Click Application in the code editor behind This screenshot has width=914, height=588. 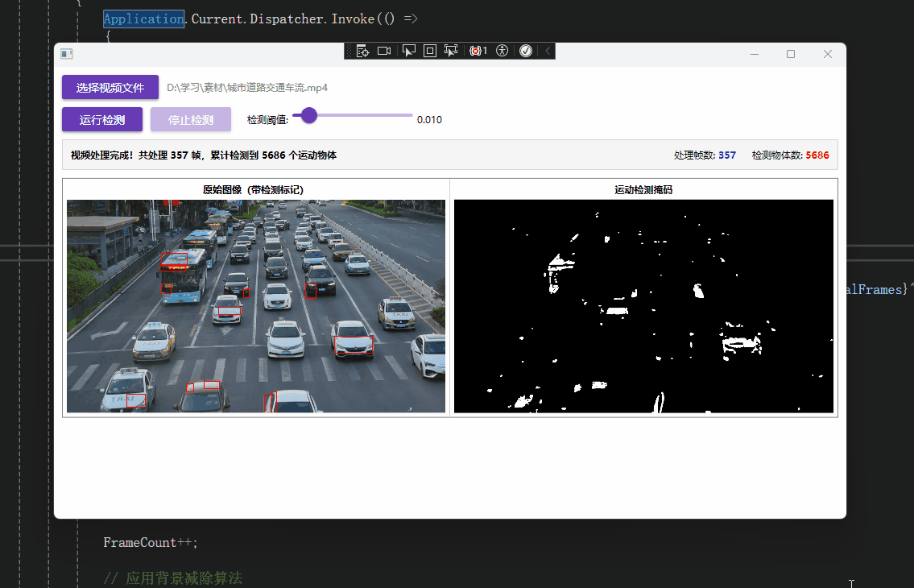[144, 19]
